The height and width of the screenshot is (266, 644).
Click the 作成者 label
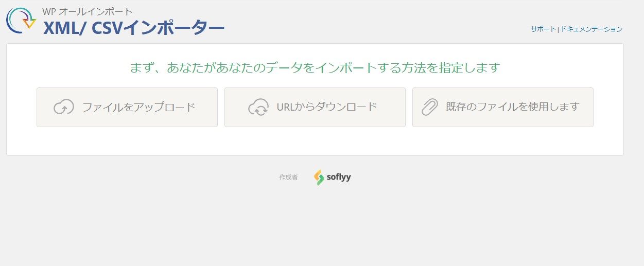click(288, 177)
